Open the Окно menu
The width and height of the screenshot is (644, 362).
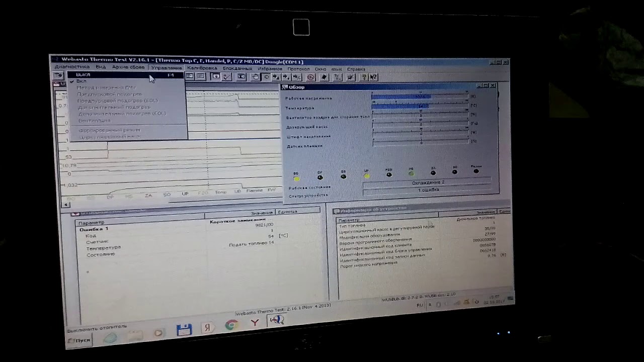point(320,69)
